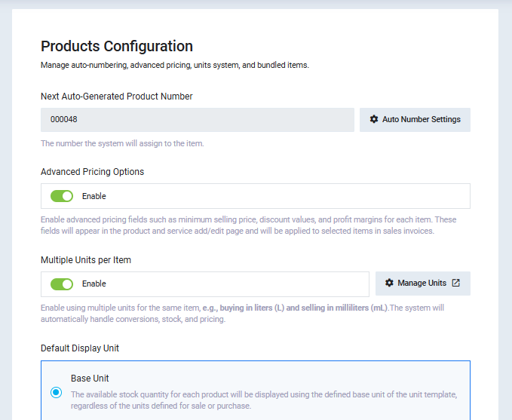Screen dimensions: 512x420
Task: Click the Advanced Pricing Options section label
Action: [92, 171]
